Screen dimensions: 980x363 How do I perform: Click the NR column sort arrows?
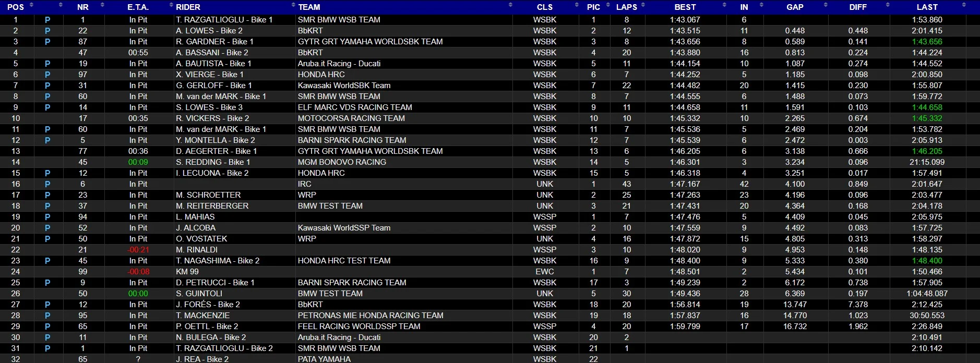coord(102,5)
